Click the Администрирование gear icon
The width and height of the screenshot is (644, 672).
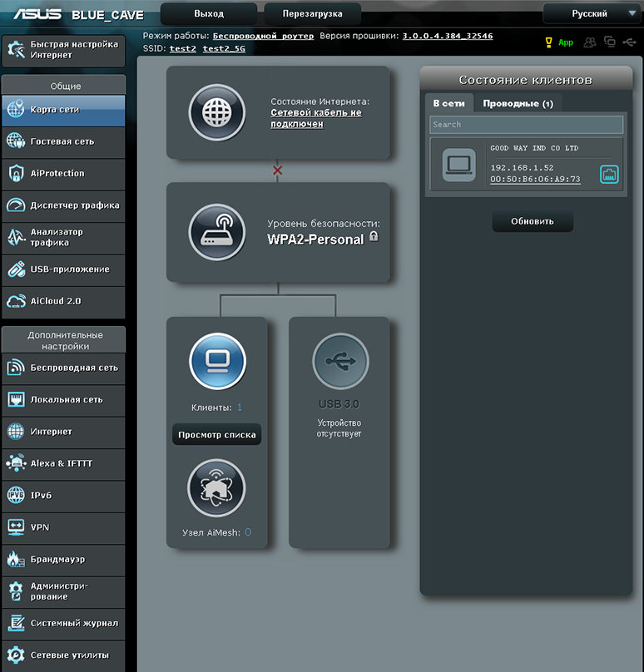16,591
